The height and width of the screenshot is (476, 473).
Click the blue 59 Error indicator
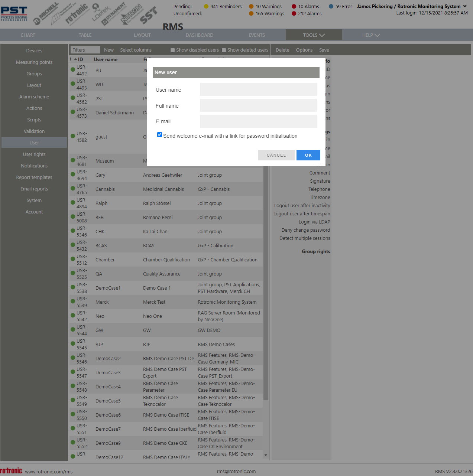point(331,6)
